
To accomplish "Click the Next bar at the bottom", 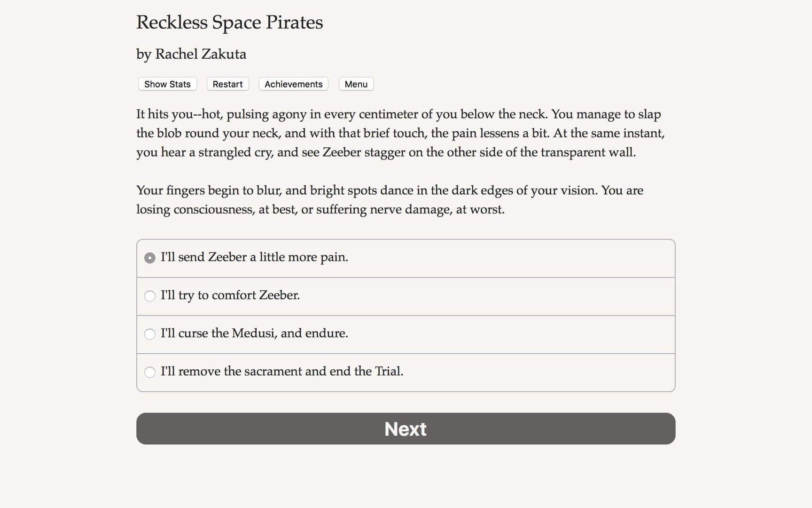I will 405,429.
